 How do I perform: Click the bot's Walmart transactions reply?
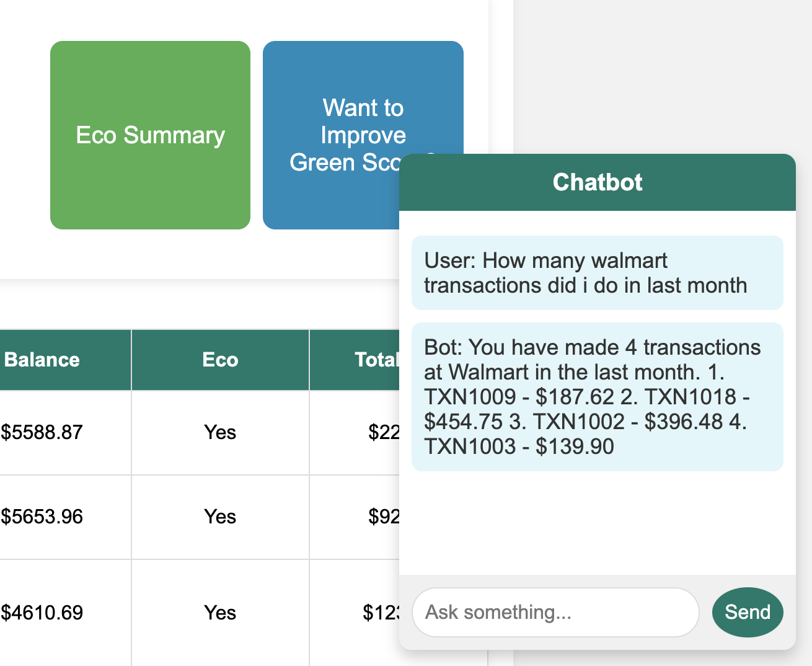597,397
